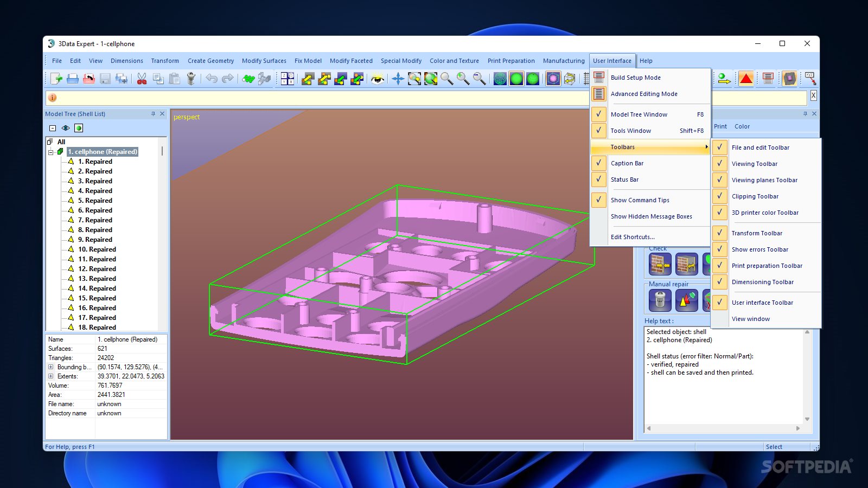The width and height of the screenshot is (868, 488).
Task: Toggle Show Command Tips
Action: point(598,200)
